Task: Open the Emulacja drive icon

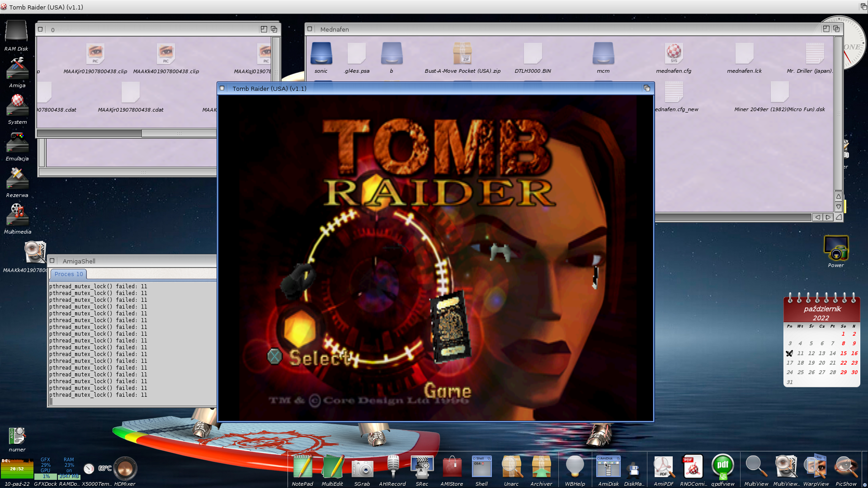Action: (17, 145)
